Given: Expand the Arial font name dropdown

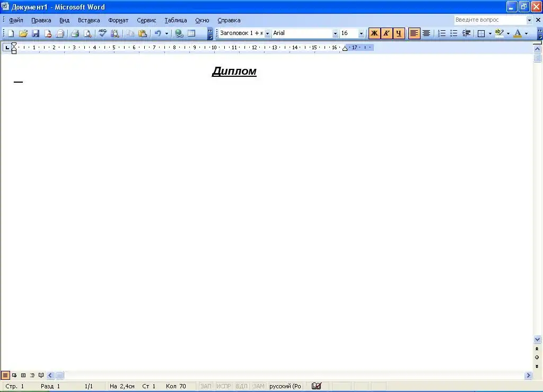Looking at the screenshot, I should pos(335,33).
